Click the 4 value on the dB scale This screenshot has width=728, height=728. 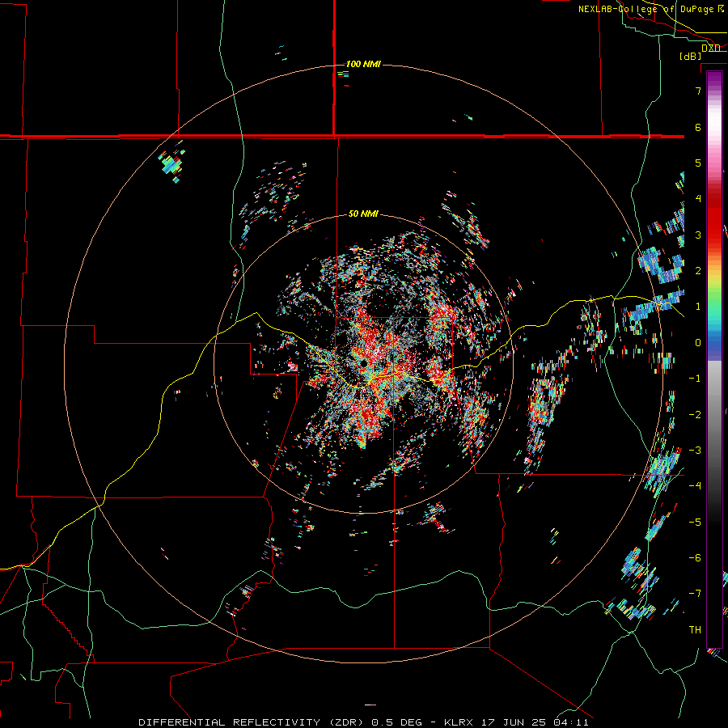click(698, 199)
